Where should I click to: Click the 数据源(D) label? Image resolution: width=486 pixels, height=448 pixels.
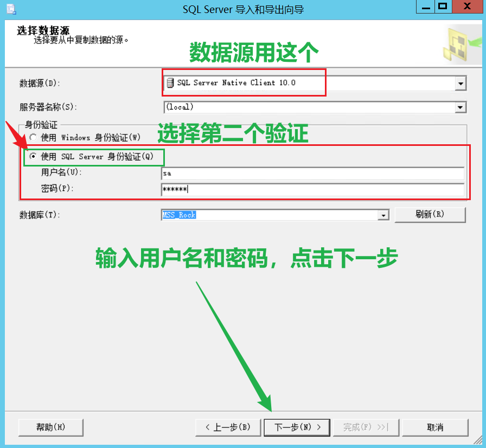click(40, 84)
